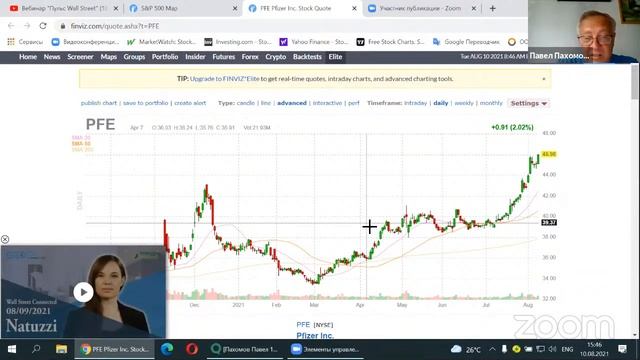Open the Finviz Crypto menu
Screen dimensions: 640x360
pyautogui.click(x=276, y=57)
